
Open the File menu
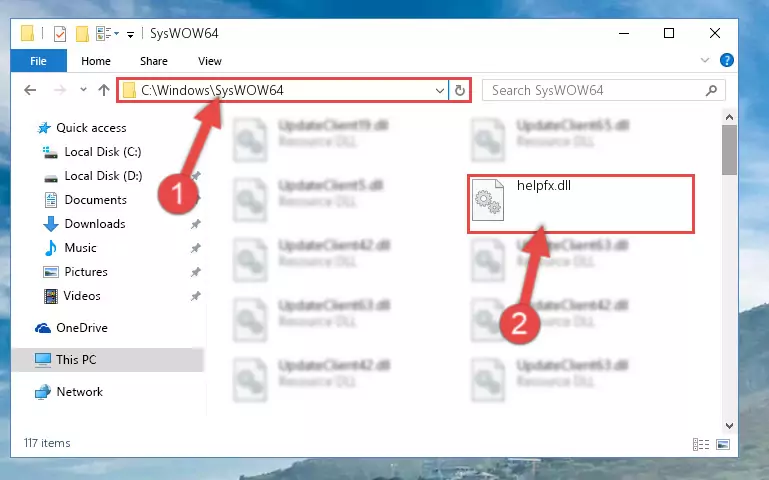tap(38, 61)
